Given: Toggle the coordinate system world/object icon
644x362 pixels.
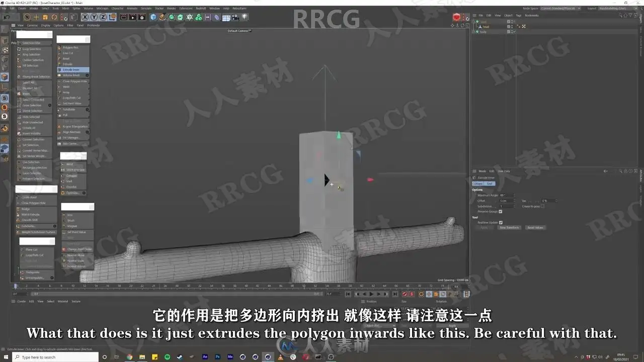Looking at the screenshot, I should click(x=113, y=17).
